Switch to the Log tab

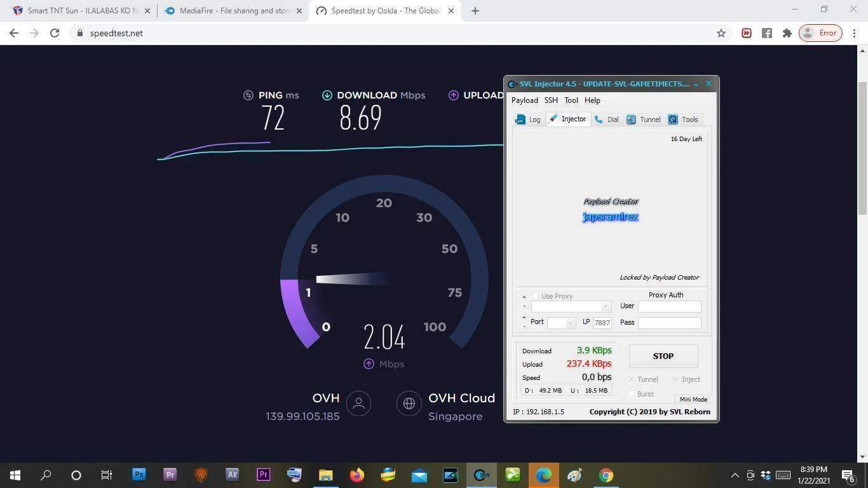528,119
